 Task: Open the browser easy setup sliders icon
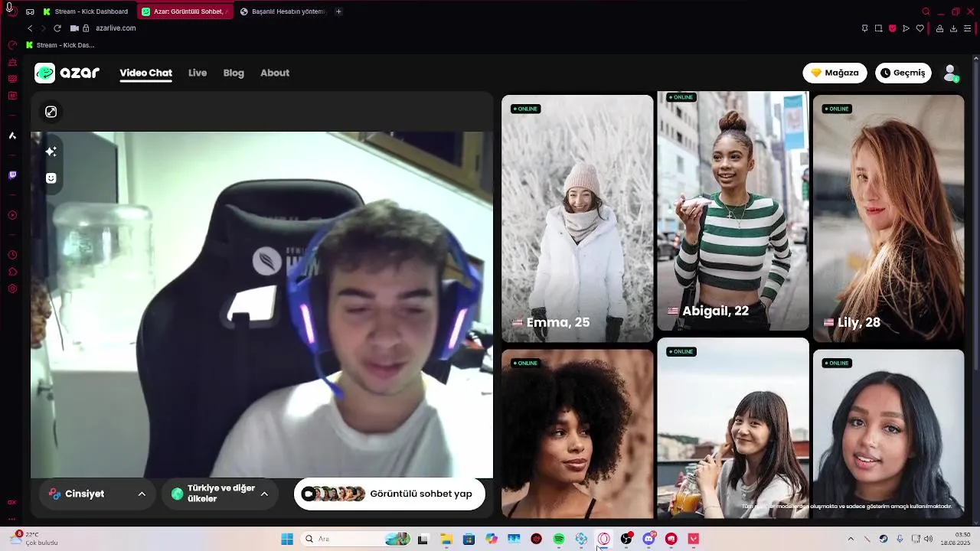point(967,28)
